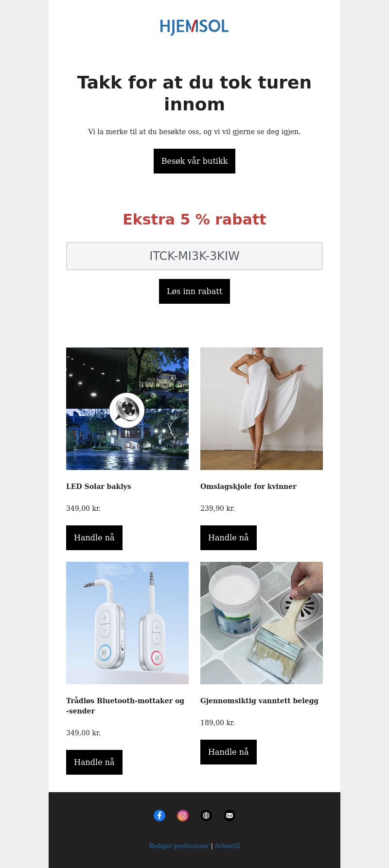The height and width of the screenshot is (868, 389).
Task: Click Handle nå under Gjennomsiktig vanntett belegg
Action: (x=229, y=752)
